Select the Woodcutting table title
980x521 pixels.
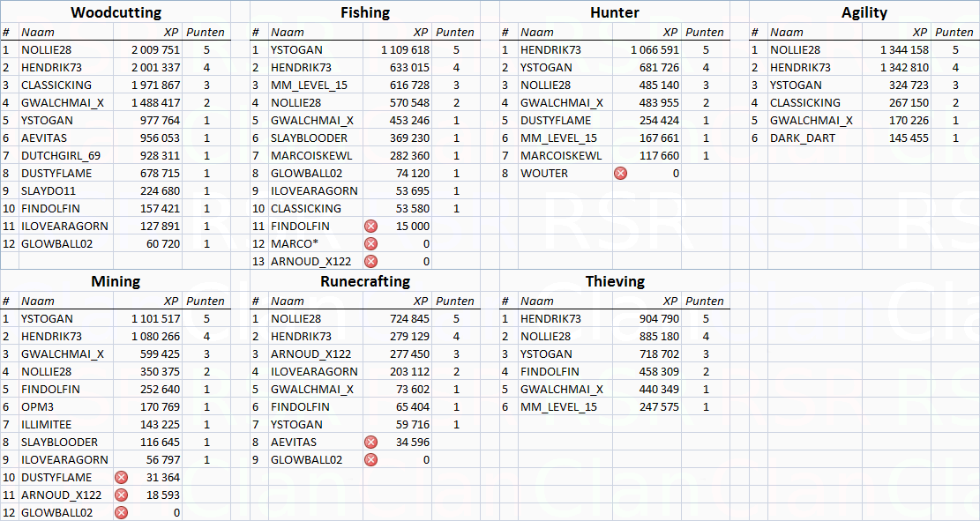pos(116,12)
